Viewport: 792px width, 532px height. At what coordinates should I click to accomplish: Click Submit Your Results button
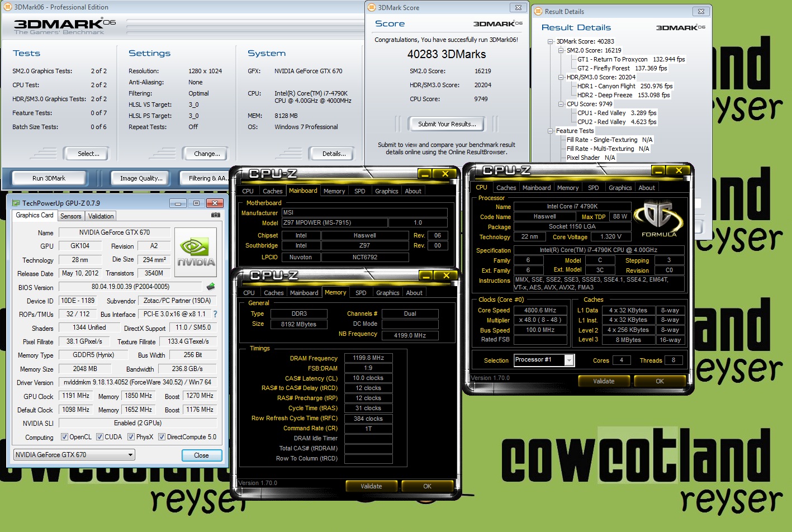click(x=447, y=124)
